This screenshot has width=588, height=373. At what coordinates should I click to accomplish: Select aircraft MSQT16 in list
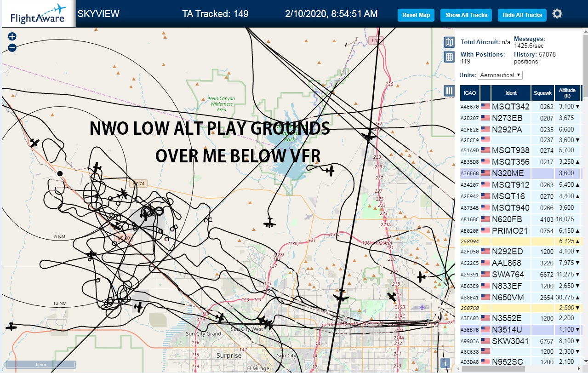point(520,196)
